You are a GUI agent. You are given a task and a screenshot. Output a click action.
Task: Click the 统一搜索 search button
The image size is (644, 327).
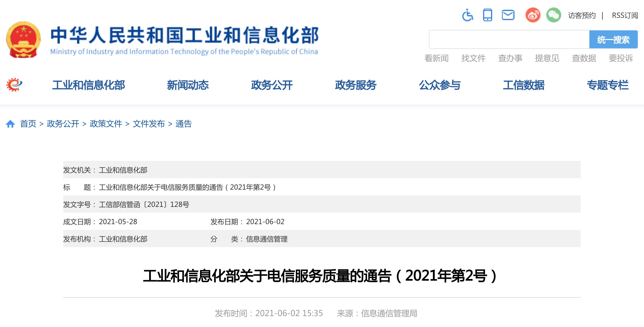(613, 40)
